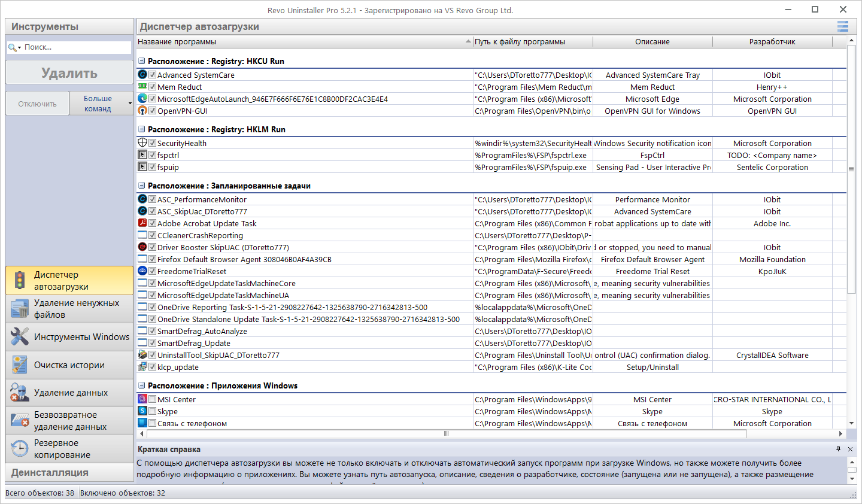Viewport: 862px width, 504px height.
Task: Click the Skype app icon
Action: (142, 411)
